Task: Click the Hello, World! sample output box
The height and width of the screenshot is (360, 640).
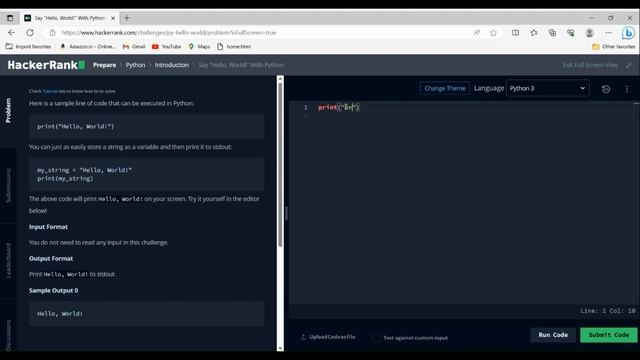Action: point(147,314)
